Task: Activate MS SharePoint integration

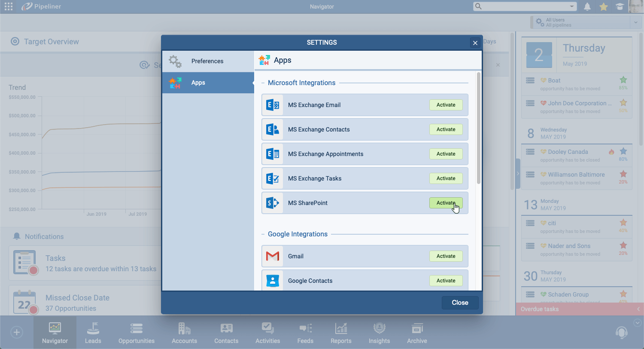Action: tap(446, 203)
